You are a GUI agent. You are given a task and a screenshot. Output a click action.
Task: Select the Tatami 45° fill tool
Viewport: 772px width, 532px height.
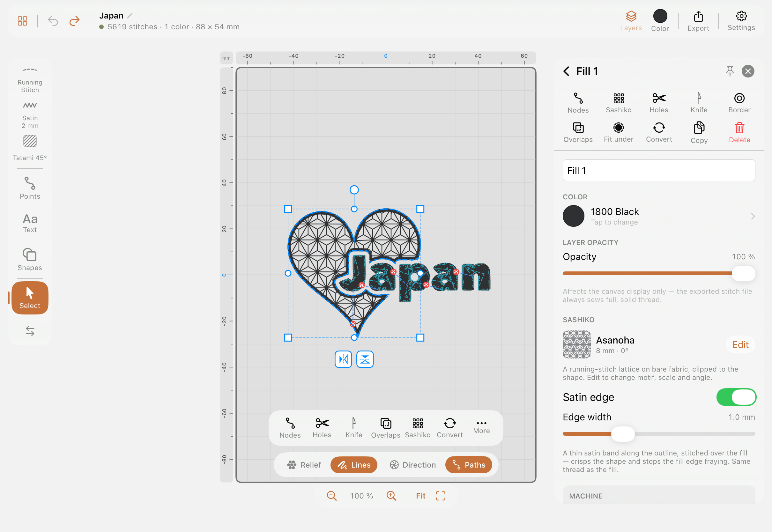pyautogui.click(x=30, y=148)
